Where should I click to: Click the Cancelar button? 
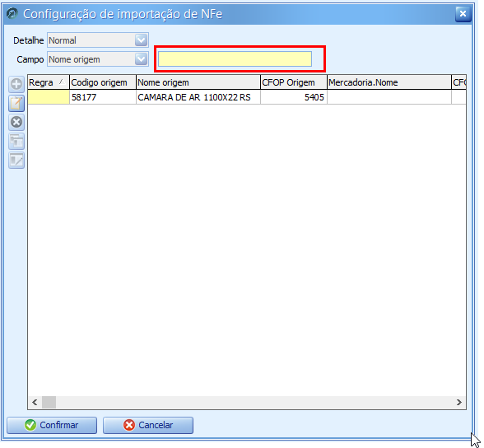148,425
